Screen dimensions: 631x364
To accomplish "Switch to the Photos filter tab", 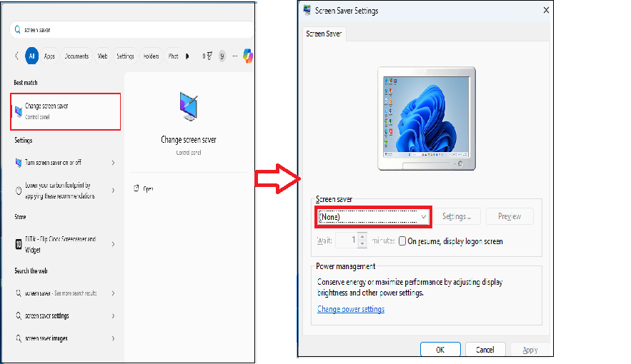I will [174, 56].
